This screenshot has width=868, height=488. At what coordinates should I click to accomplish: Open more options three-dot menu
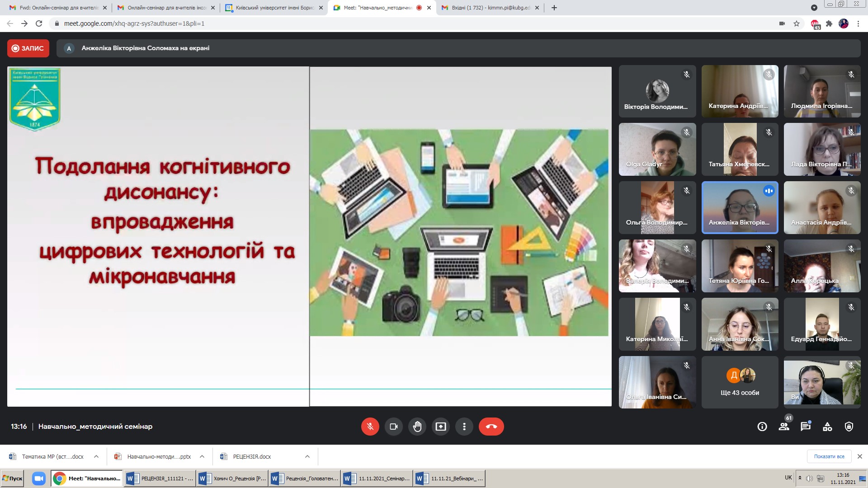(x=464, y=427)
